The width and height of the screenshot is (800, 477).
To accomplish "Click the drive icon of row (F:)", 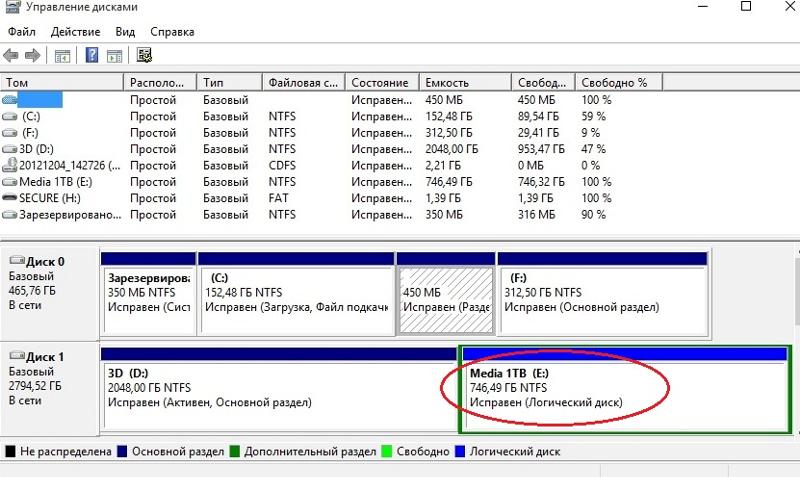I will pyautogui.click(x=10, y=133).
